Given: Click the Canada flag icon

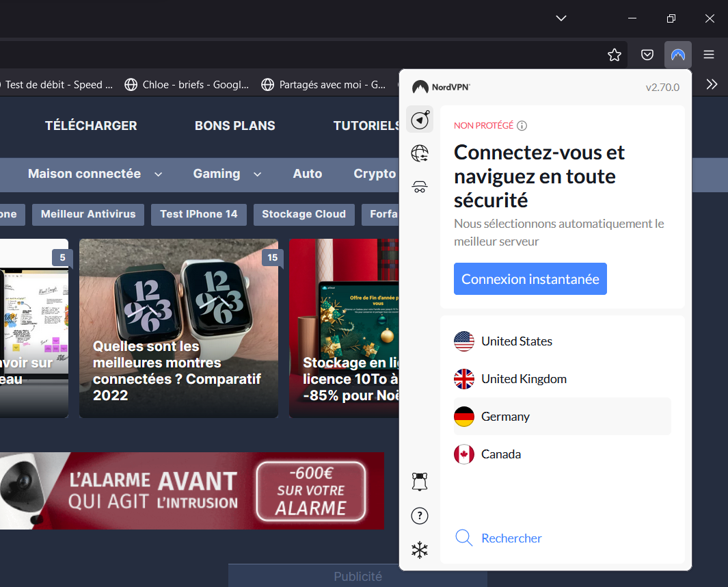Looking at the screenshot, I should pyautogui.click(x=464, y=454).
